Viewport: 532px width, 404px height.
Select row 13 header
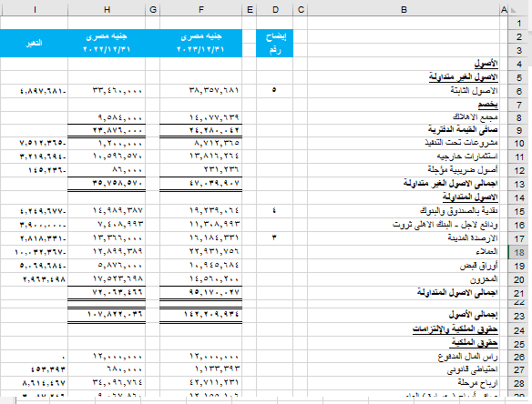pyautogui.click(x=518, y=184)
